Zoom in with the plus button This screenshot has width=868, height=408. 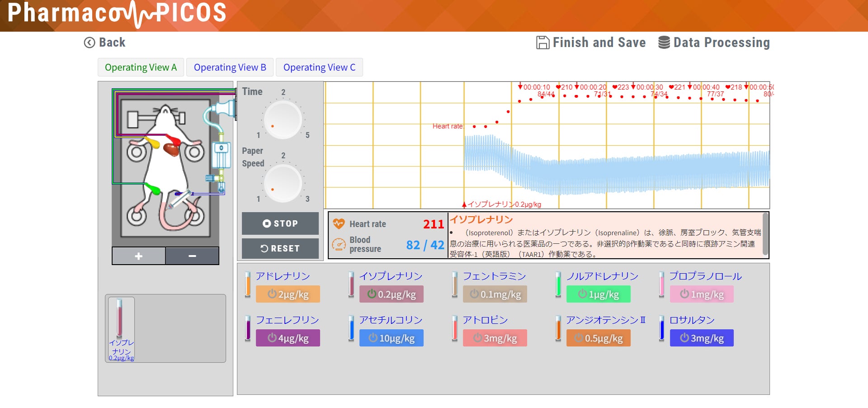point(138,256)
